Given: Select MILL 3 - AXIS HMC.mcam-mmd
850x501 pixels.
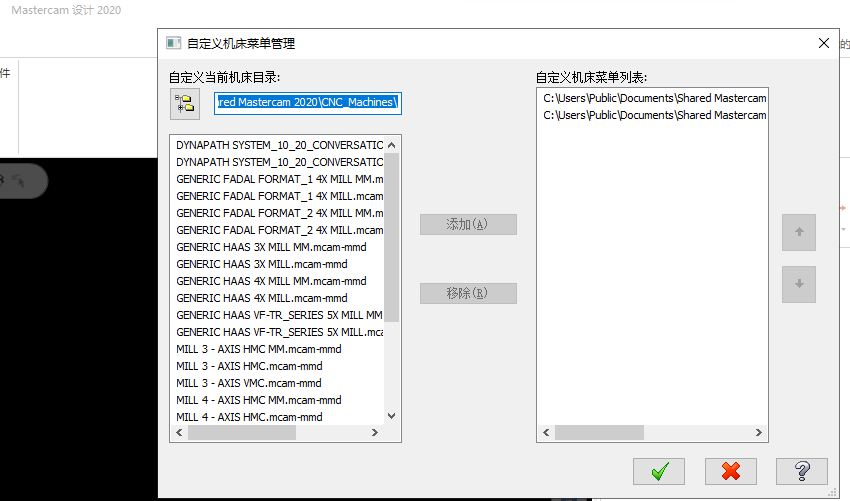Looking at the screenshot, I should coord(249,366).
